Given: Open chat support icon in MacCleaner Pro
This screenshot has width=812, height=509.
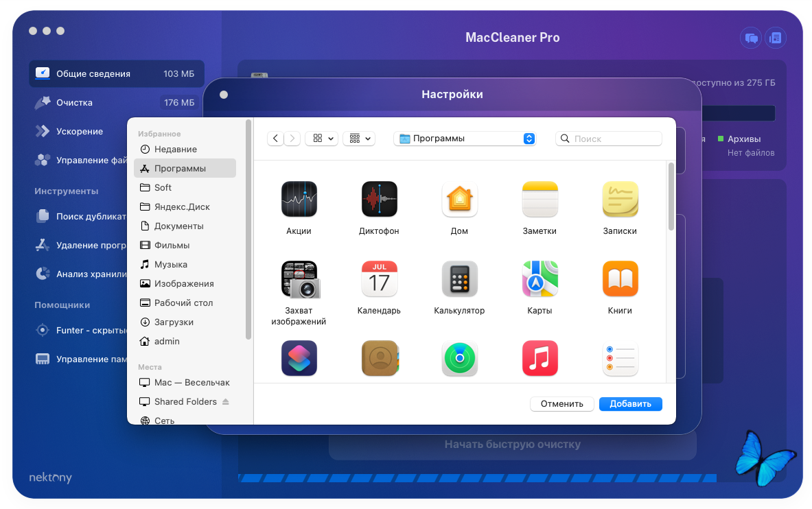Looking at the screenshot, I should click(x=751, y=38).
